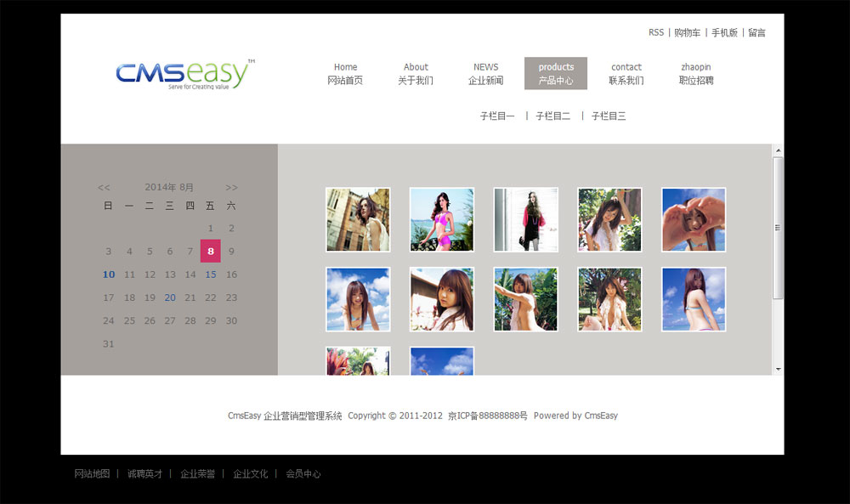Select subcategory 子栏目二
This screenshot has height=504, width=850.
click(x=552, y=116)
